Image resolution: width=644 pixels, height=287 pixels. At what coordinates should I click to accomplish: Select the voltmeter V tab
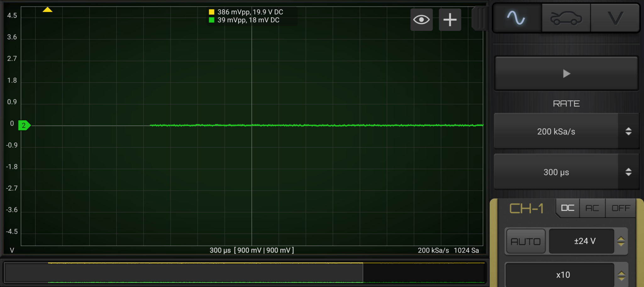tap(615, 18)
